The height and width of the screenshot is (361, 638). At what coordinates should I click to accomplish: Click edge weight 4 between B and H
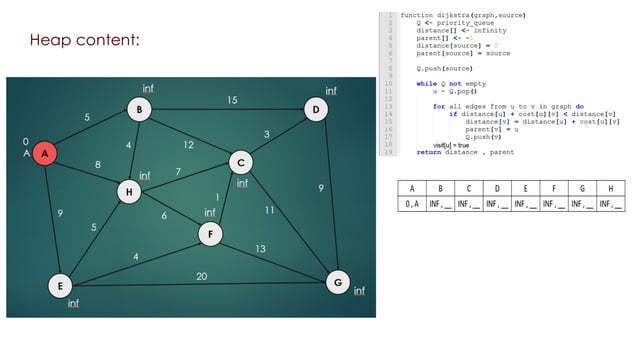[x=129, y=145]
